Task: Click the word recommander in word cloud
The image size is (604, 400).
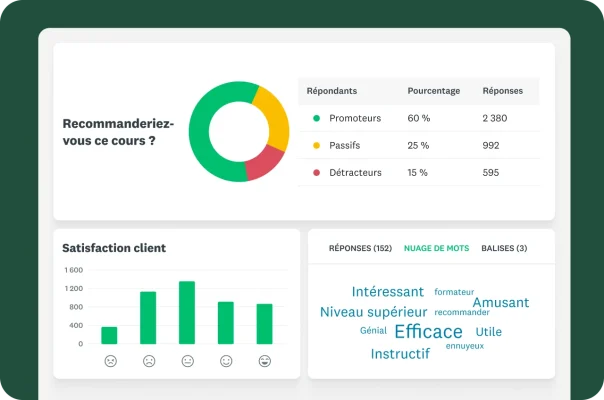Action: (x=462, y=312)
